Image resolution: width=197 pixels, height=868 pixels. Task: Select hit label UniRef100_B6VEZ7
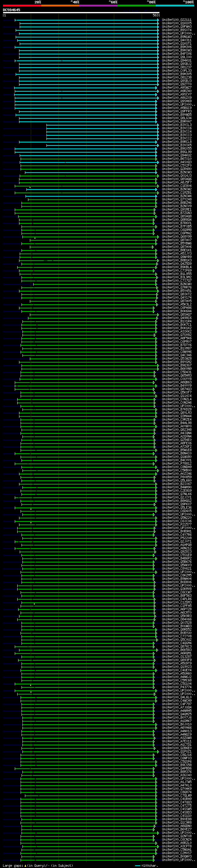(177, 829)
